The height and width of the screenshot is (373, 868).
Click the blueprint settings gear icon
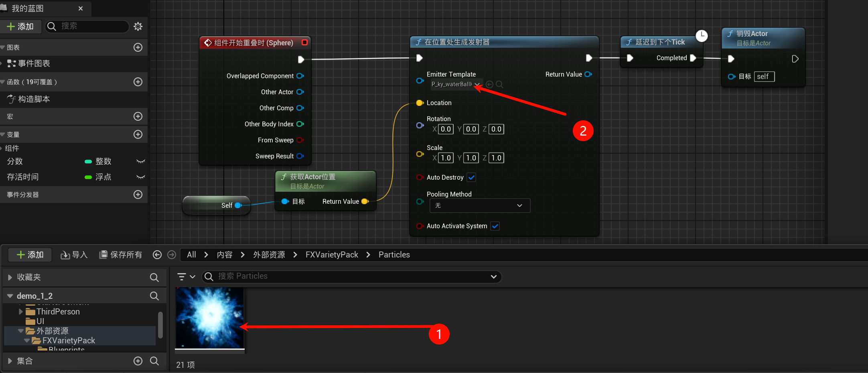(x=138, y=26)
